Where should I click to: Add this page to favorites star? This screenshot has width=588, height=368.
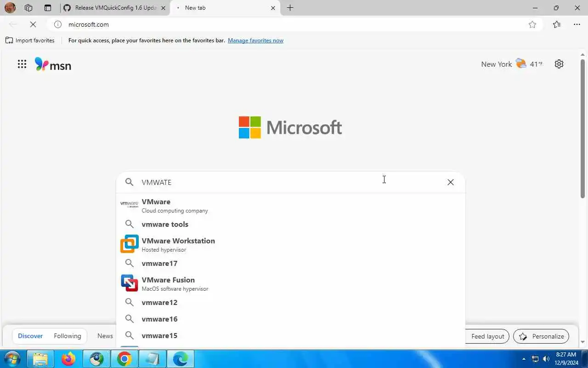(532, 24)
